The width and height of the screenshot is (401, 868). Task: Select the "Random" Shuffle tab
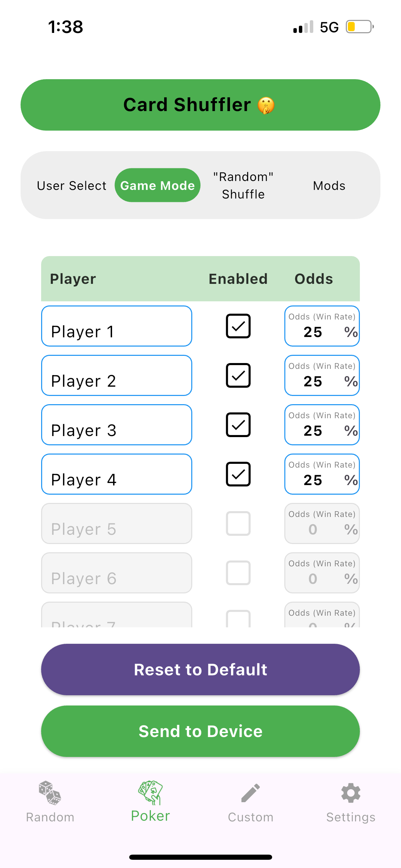click(243, 185)
